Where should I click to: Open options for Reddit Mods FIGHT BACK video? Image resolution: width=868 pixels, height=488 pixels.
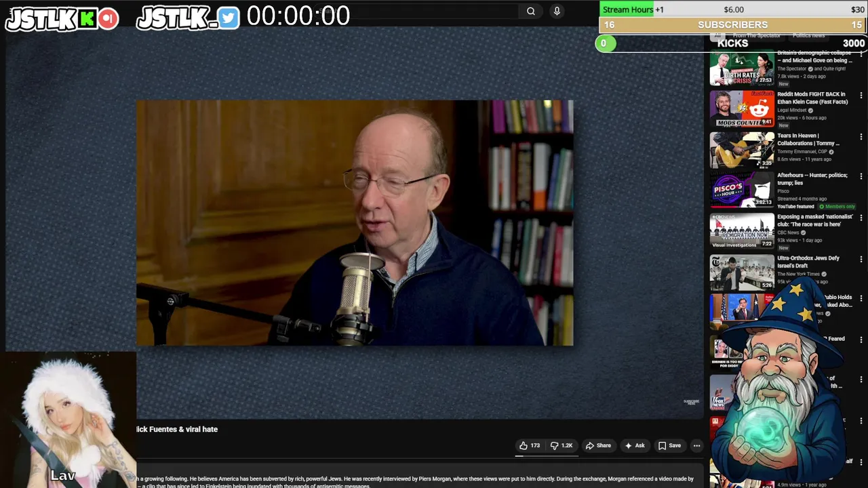pyautogui.click(x=861, y=96)
